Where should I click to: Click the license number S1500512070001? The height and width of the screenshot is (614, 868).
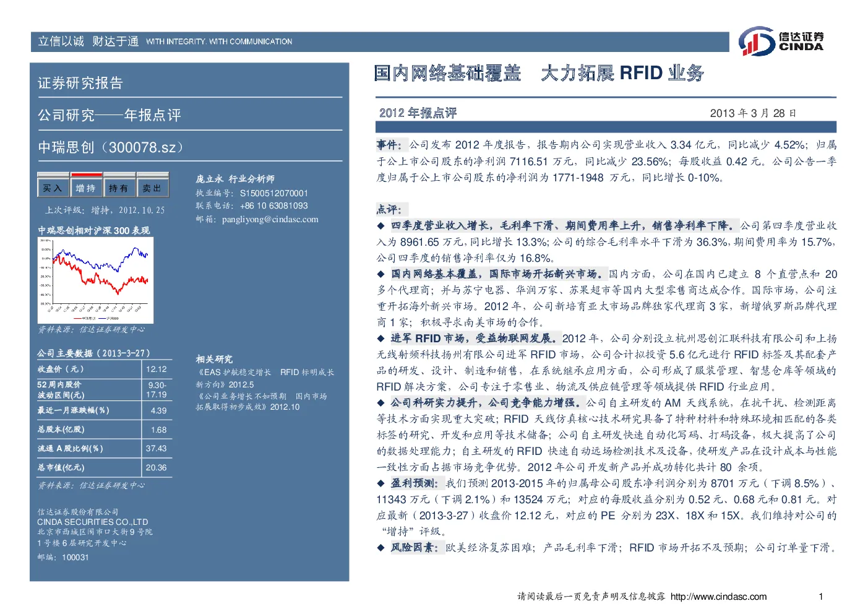tap(273, 193)
